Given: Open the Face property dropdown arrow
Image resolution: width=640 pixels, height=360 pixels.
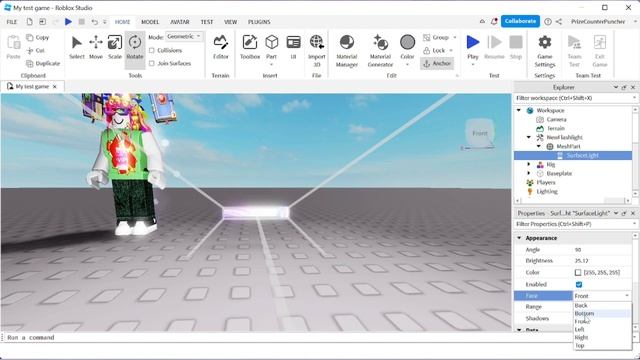Looking at the screenshot, I should [x=627, y=296].
